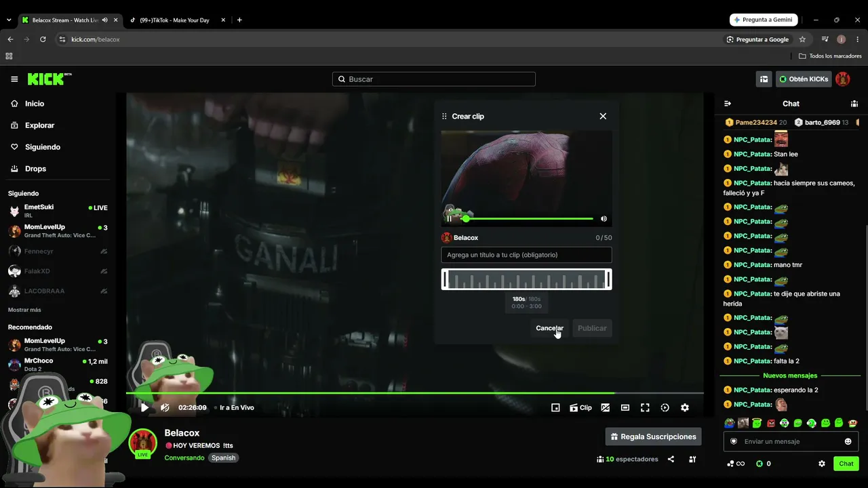
Task: Unmute the stream player volume
Action: click(165, 407)
